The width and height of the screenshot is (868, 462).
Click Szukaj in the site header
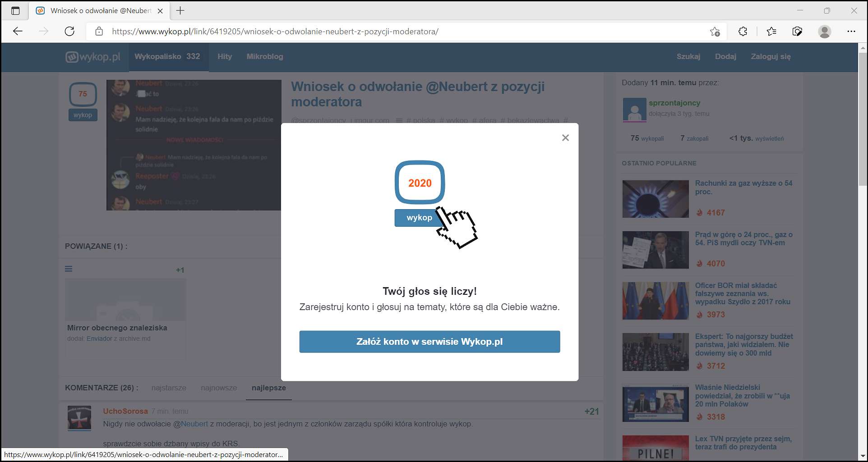tap(688, 56)
